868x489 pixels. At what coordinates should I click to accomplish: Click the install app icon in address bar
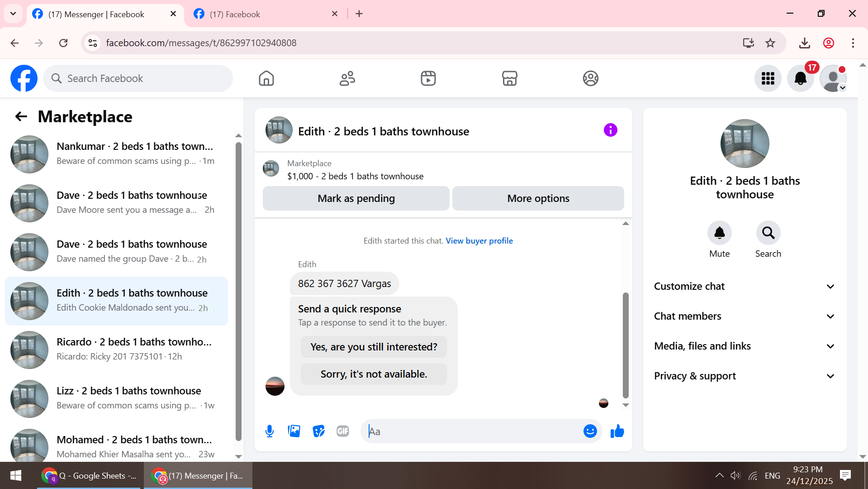[749, 43]
